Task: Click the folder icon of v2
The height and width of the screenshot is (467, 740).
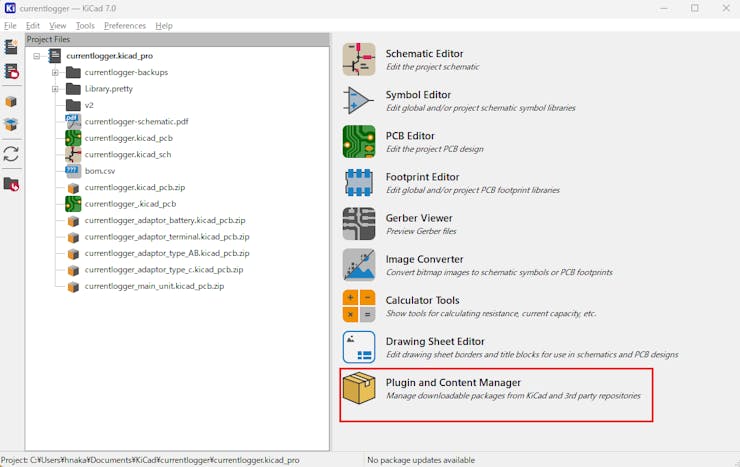Action: (73, 105)
